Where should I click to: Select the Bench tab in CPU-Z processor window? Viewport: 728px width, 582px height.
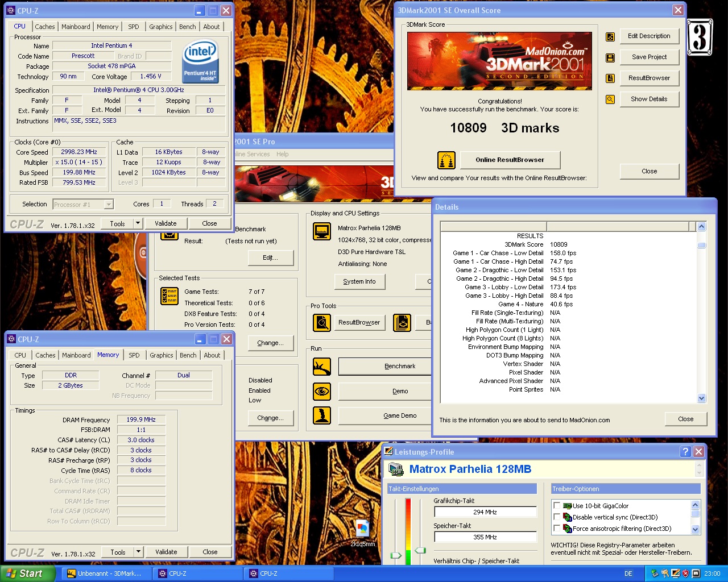188,27
